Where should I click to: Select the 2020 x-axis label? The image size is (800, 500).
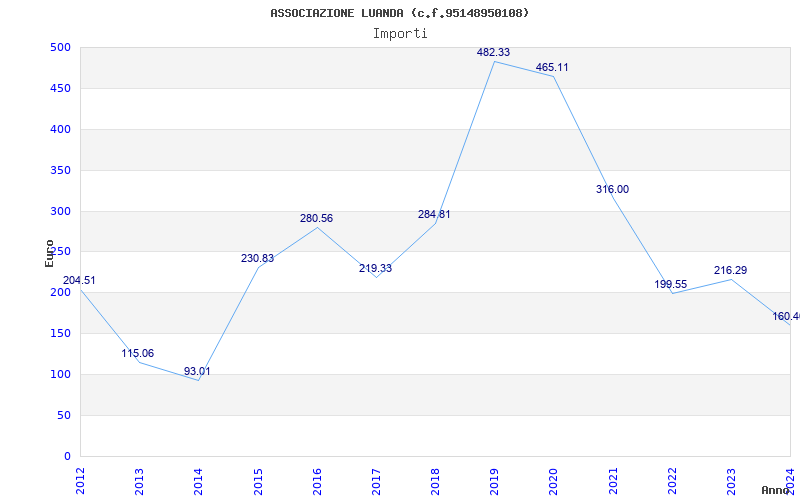[554, 481]
